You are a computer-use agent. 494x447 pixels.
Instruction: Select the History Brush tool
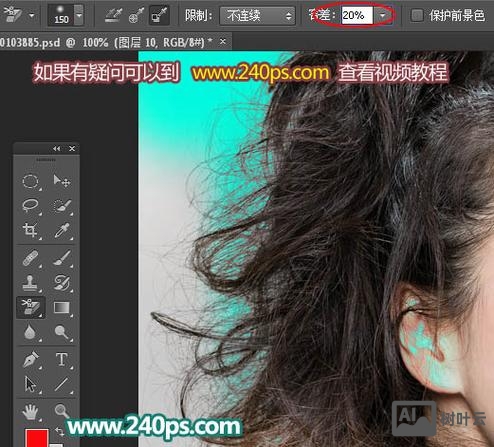[62, 283]
